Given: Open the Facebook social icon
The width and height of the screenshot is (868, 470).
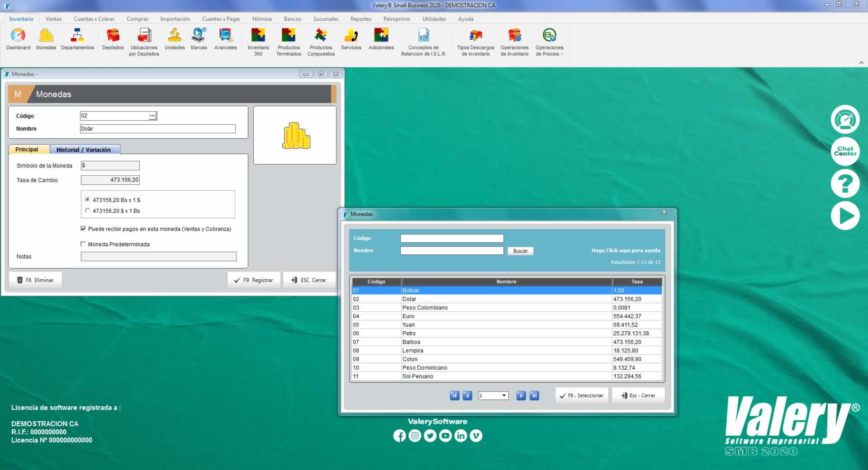Looking at the screenshot, I should 399,436.
